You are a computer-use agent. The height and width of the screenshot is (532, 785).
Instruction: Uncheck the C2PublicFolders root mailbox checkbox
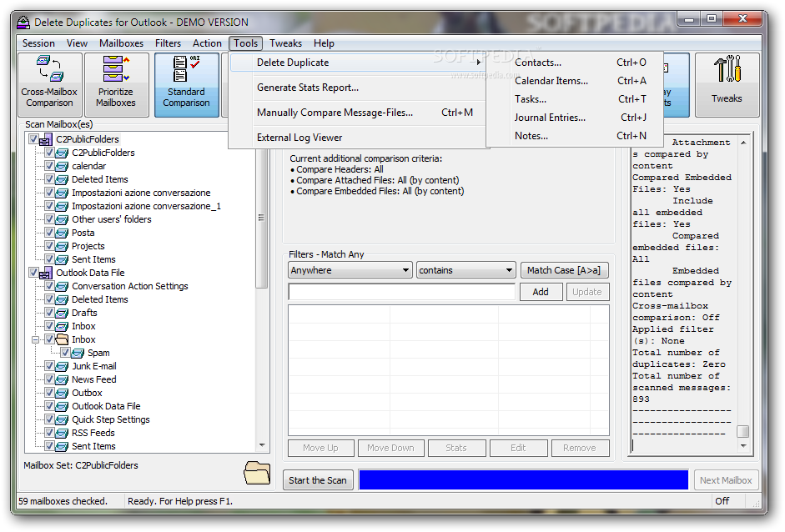tap(33, 138)
